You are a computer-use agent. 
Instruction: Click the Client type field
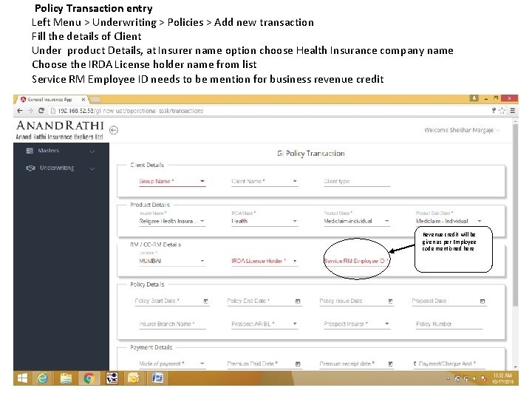[357, 182]
